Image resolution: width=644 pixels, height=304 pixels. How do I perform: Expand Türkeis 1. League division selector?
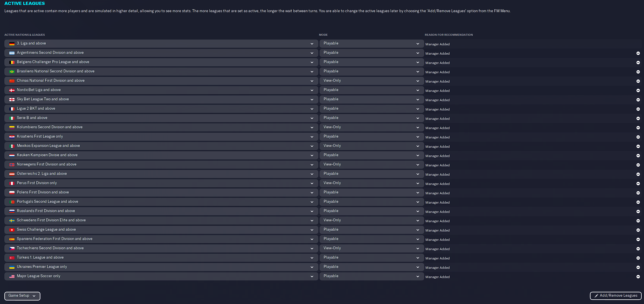coord(312,258)
